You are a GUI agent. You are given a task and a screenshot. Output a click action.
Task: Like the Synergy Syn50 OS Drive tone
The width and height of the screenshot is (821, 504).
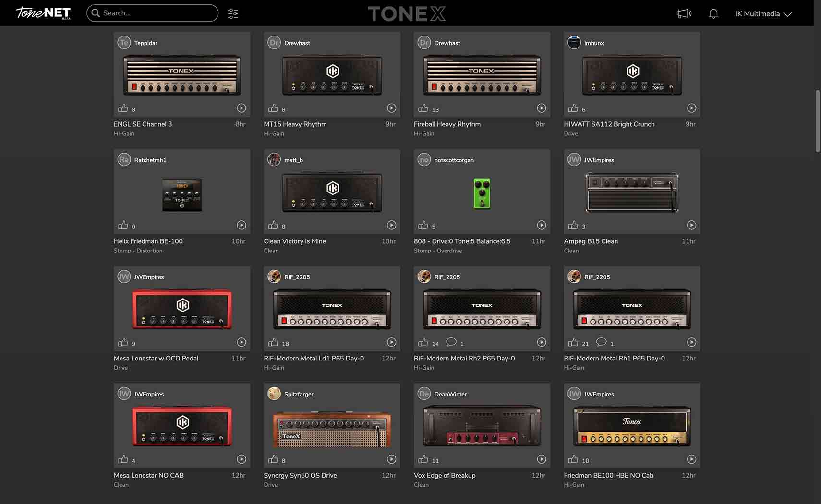pyautogui.click(x=273, y=459)
